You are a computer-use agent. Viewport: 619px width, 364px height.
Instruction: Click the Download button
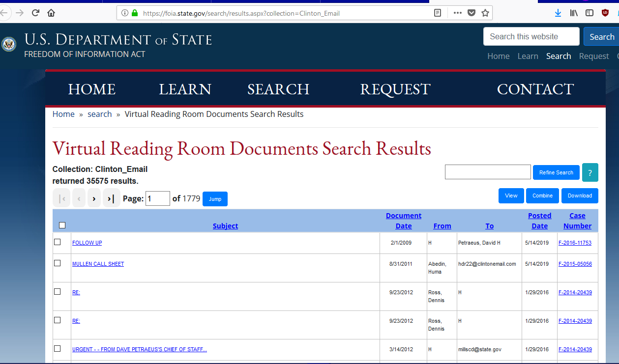(580, 196)
